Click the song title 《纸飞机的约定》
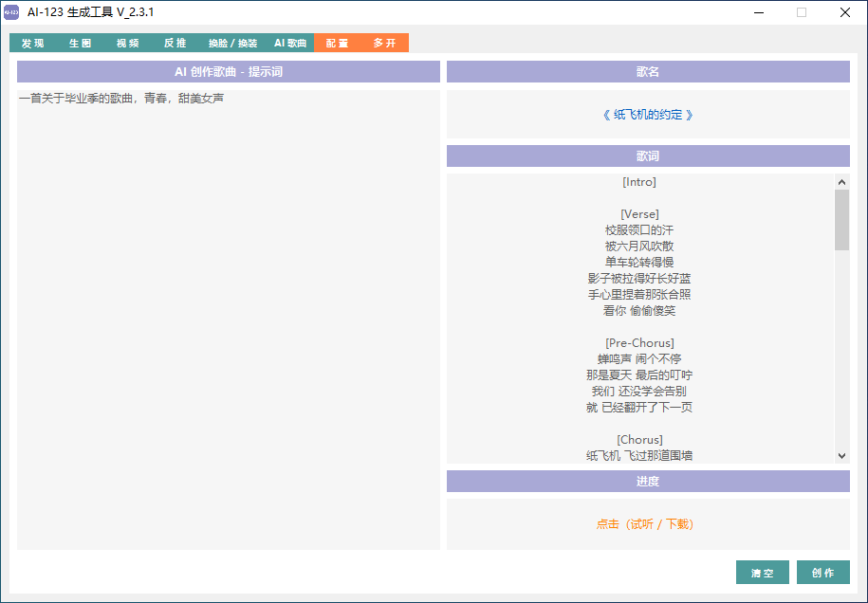The height and width of the screenshot is (603, 868). pyautogui.click(x=648, y=115)
